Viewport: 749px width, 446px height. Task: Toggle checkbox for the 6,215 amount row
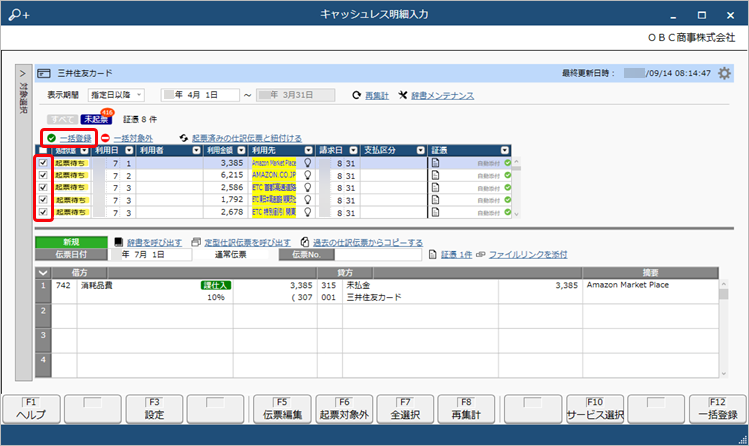click(41, 174)
